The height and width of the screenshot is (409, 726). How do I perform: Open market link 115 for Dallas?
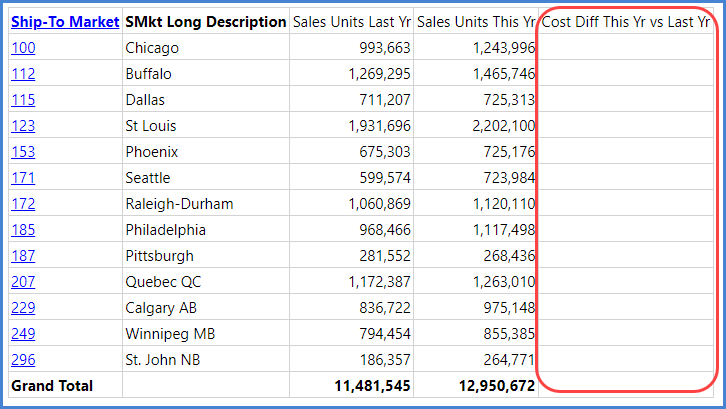pos(23,100)
